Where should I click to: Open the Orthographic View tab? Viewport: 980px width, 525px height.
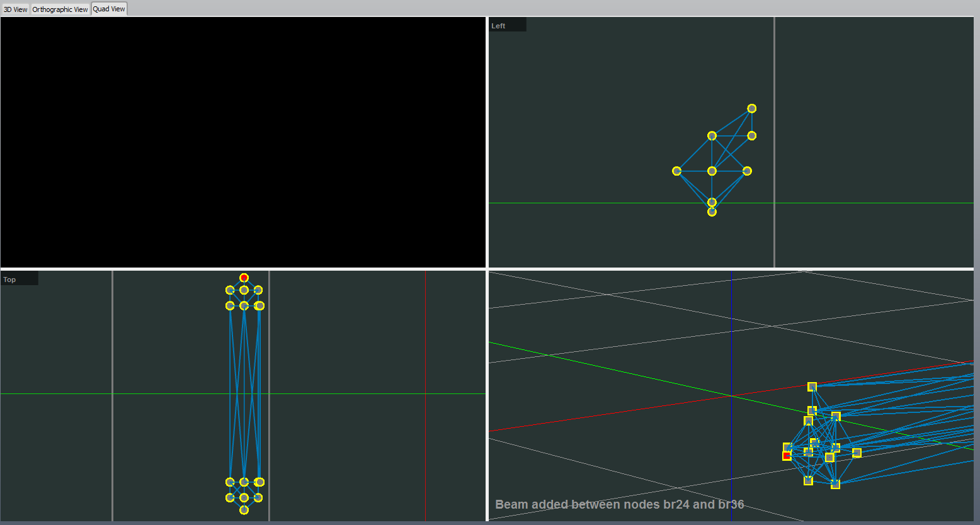(x=60, y=9)
